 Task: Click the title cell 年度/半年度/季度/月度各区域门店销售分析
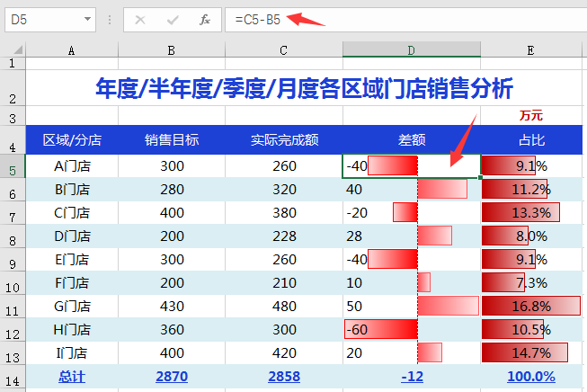[304, 88]
